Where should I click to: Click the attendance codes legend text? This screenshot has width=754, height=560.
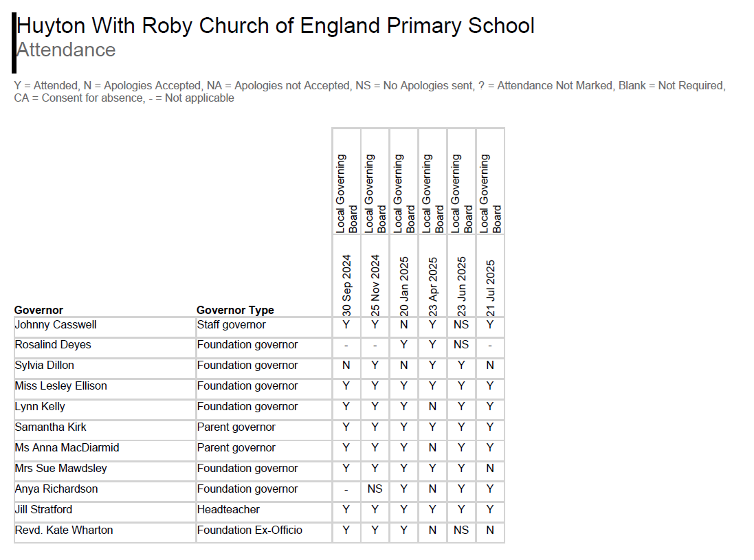[x=369, y=91]
